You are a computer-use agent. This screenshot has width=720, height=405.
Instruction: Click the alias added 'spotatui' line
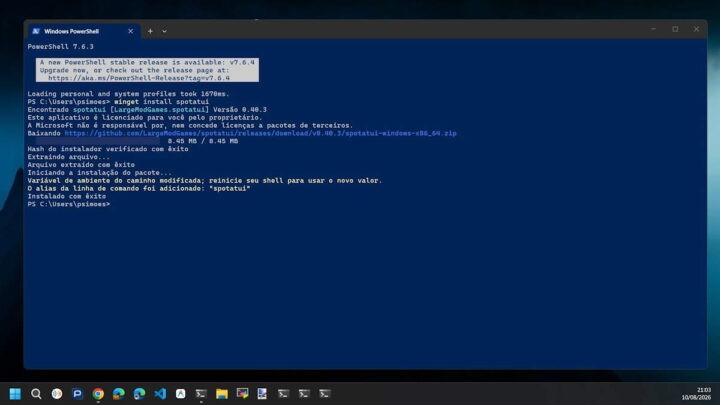[x=139, y=188]
